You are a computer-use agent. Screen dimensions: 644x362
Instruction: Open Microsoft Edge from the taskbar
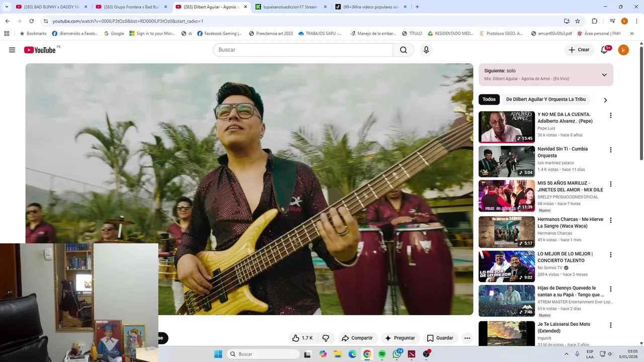point(353,354)
